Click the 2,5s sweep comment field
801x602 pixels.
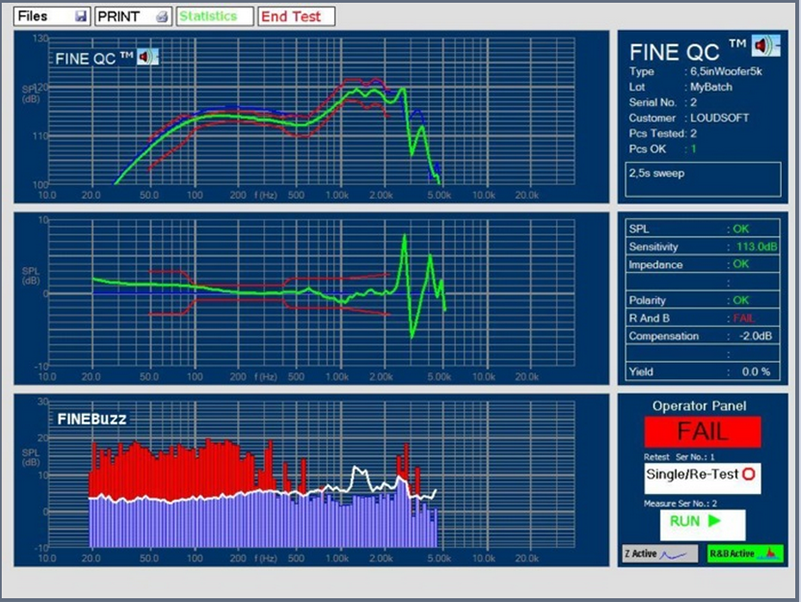(700, 179)
